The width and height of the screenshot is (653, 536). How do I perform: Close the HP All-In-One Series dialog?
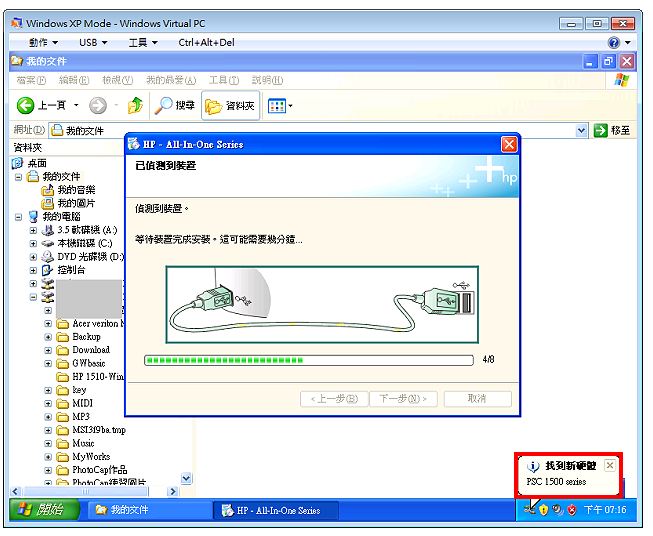point(509,145)
